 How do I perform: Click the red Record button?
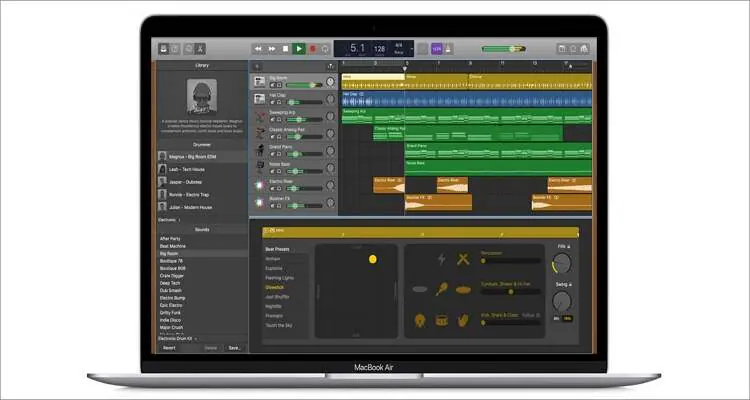[313, 49]
